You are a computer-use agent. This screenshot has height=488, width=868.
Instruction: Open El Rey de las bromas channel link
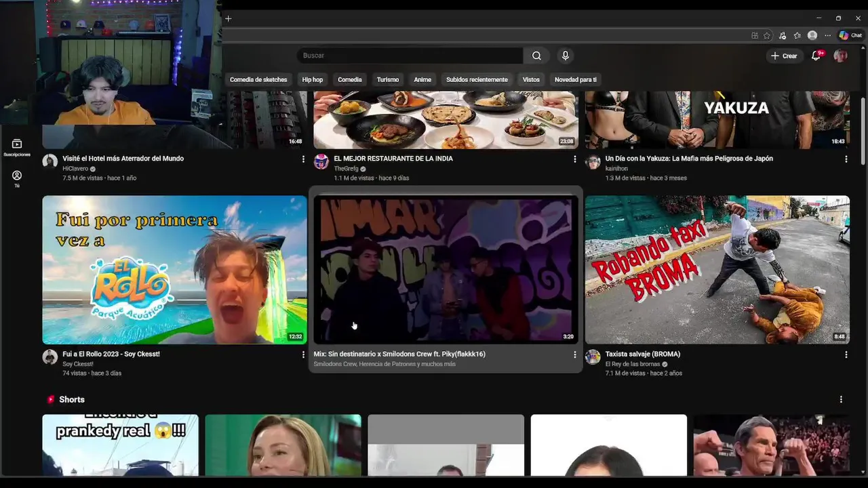632,364
